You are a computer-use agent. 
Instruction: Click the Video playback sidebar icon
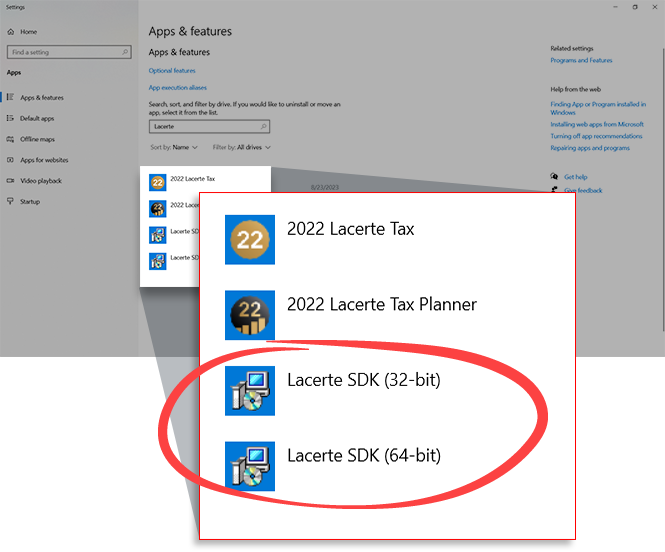(x=11, y=181)
